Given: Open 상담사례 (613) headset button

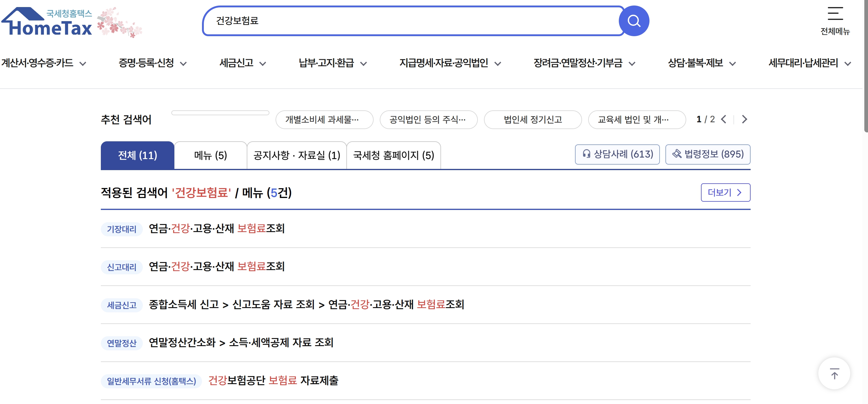Looking at the screenshot, I should tap(617, 154).
